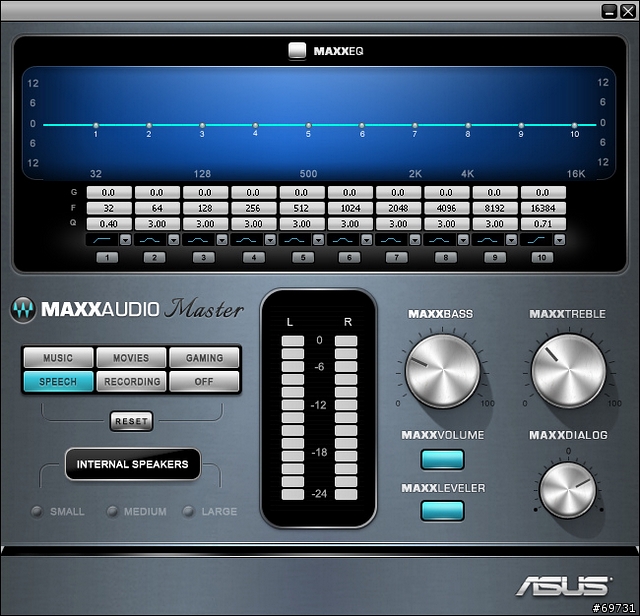
Task: Click the bell filter shape icon of band 9
Action: [488, 240]
